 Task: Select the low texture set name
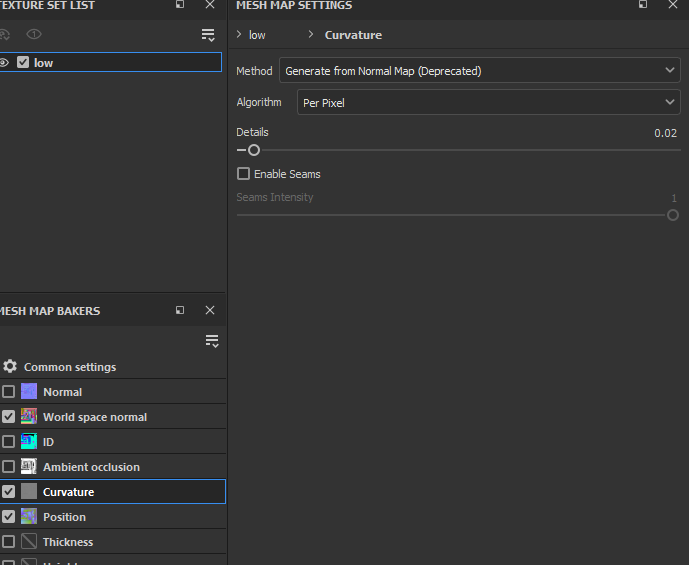[44, 62]
